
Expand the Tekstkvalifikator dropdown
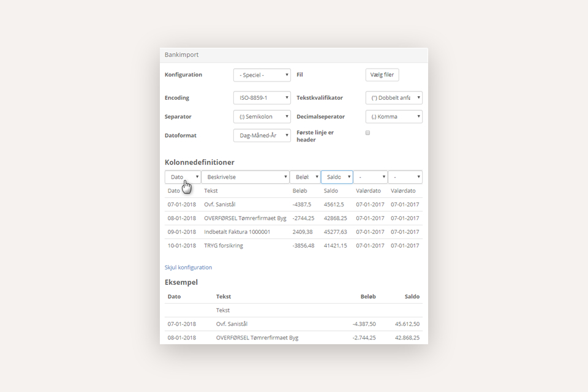tap(394, 98)
